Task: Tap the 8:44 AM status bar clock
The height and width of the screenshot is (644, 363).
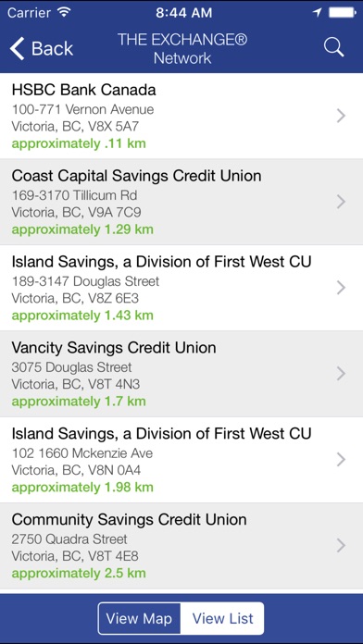Action: tap(183, 13)
